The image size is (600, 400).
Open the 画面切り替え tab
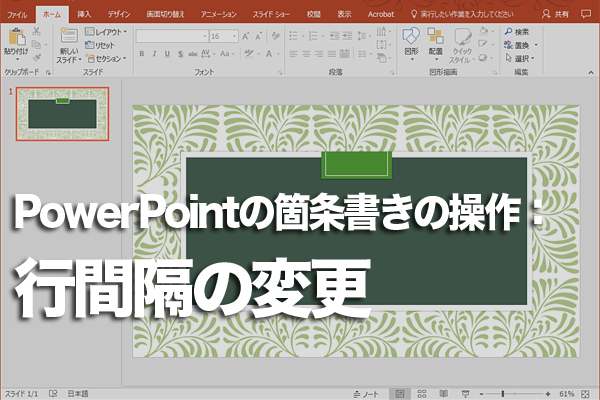[x=165, y=15]
